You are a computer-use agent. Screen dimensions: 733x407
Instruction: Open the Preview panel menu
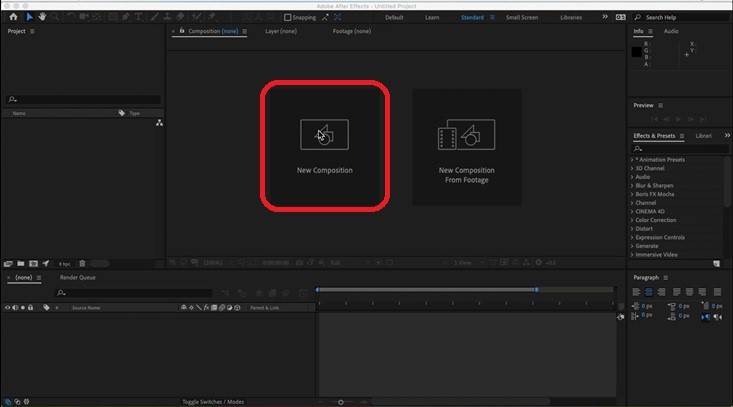tap(661, 106)
